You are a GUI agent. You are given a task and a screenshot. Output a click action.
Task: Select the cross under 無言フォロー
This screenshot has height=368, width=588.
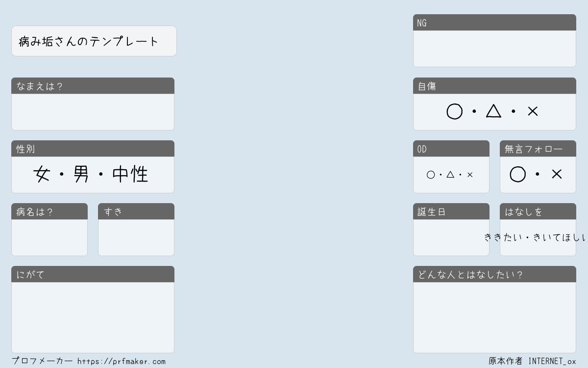point(557,174)
